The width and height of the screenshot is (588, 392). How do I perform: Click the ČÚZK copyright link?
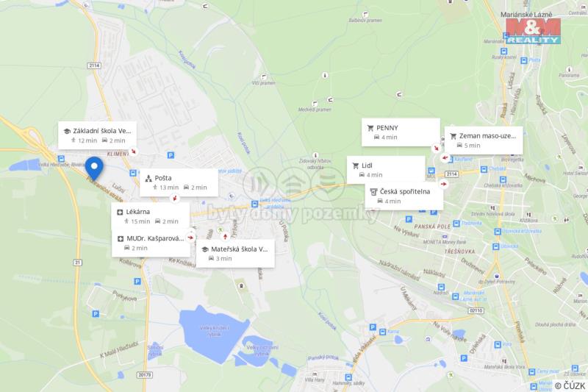point(570,385)
